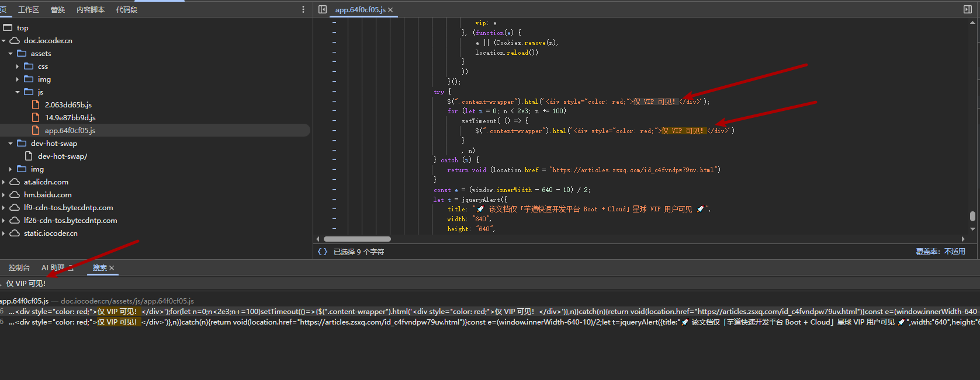Open the first search result line
980x380 pixels.
coord(351,312)
